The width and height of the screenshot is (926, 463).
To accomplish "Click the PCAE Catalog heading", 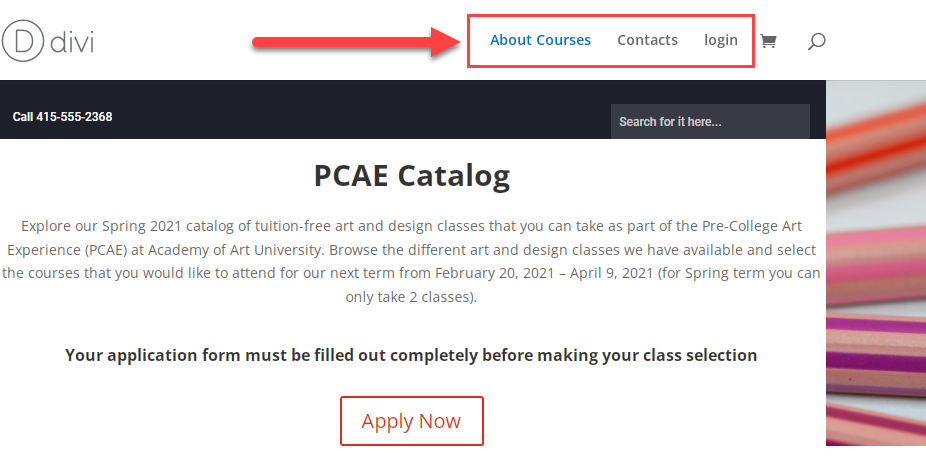I will pos(412,175).
